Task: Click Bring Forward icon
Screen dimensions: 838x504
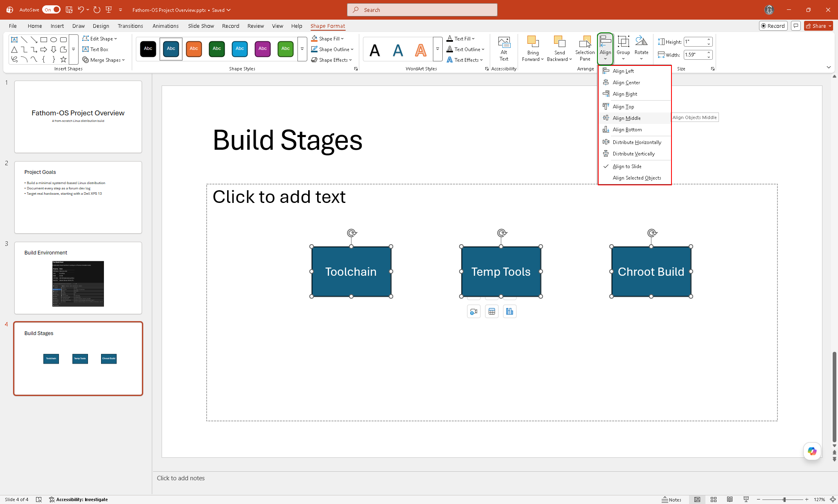Action: (x=533, y=43)
